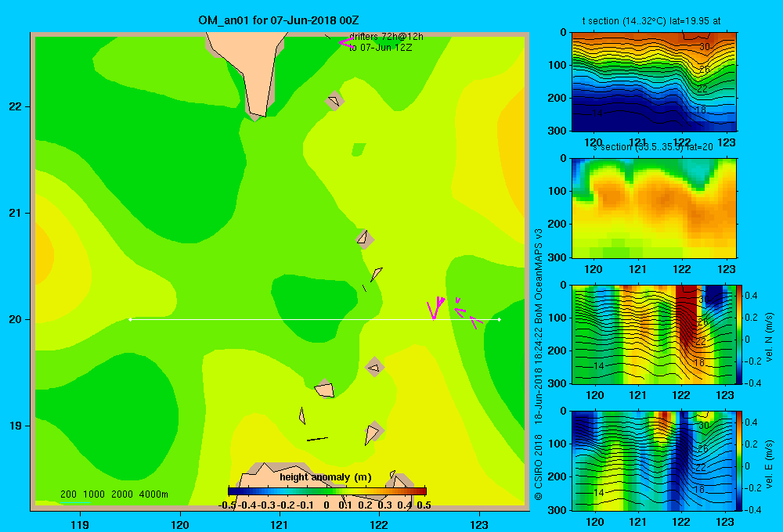Click contour label 14 in the temperature section
The image size is (783, 532).
[x=597, y=113]
